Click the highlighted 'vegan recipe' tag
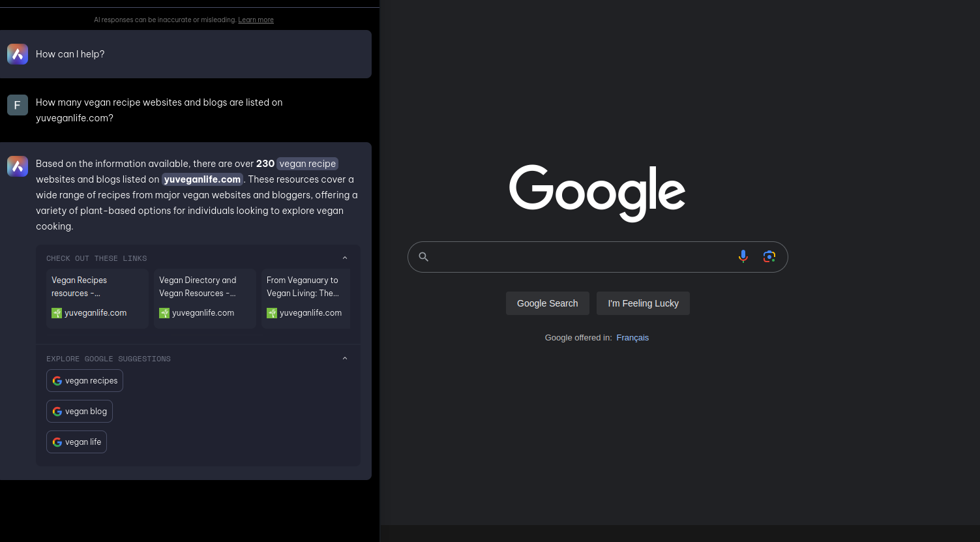 click(308, 164)
